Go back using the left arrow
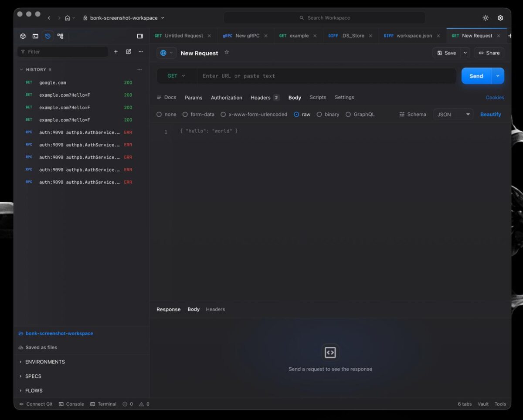This screenshot has height=420, width=523. pos(49,18)
